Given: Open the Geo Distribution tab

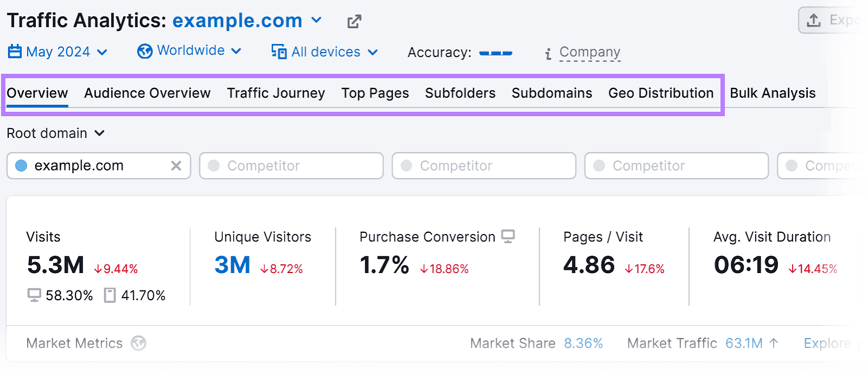Looking at the screenshot, I should click(661, 93).
